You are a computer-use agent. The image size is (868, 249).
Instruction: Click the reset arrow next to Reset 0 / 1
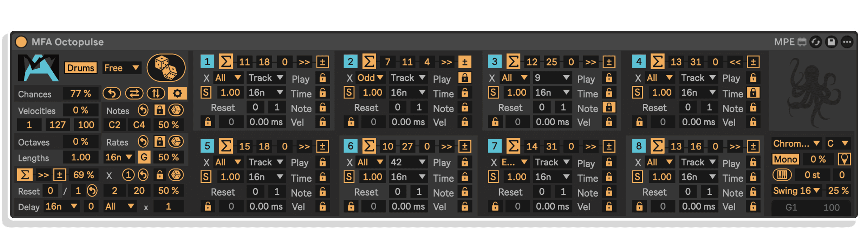pos(92,191)
